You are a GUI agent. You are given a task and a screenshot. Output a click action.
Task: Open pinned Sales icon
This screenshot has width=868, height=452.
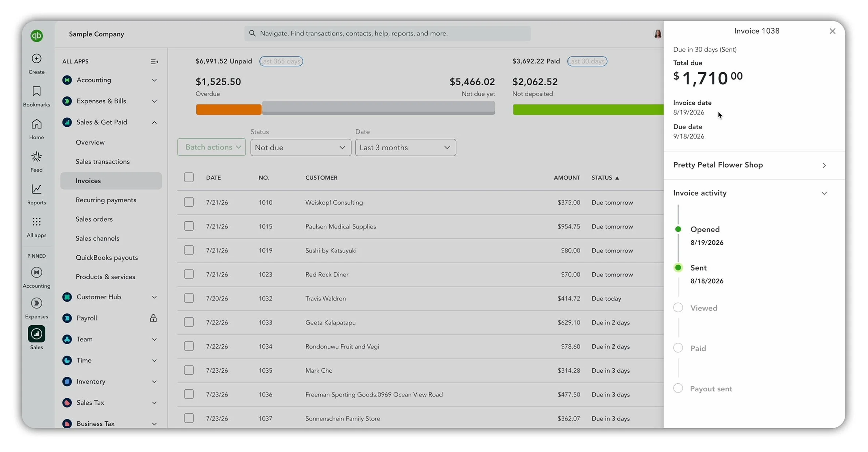click(36, 334)
